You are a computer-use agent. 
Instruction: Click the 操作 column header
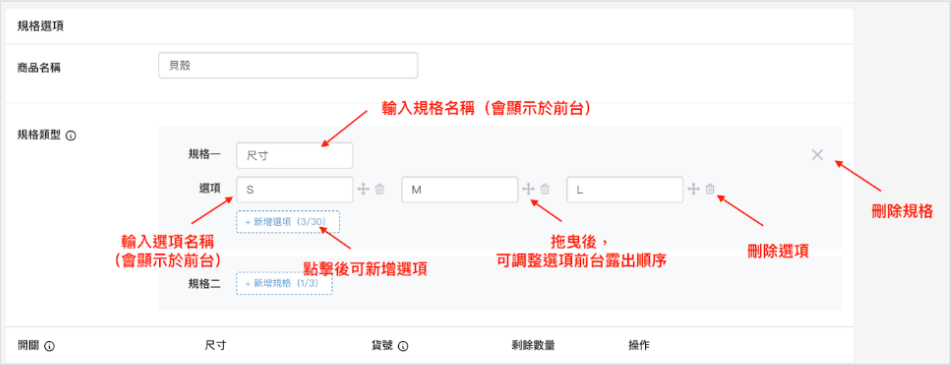click(639, 346)
